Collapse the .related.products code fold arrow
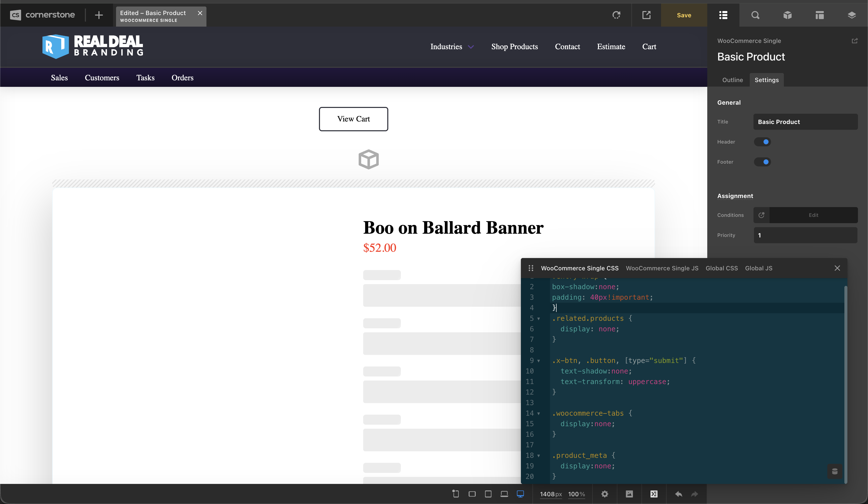The image size is (868, 504). [x=538, y=319]
